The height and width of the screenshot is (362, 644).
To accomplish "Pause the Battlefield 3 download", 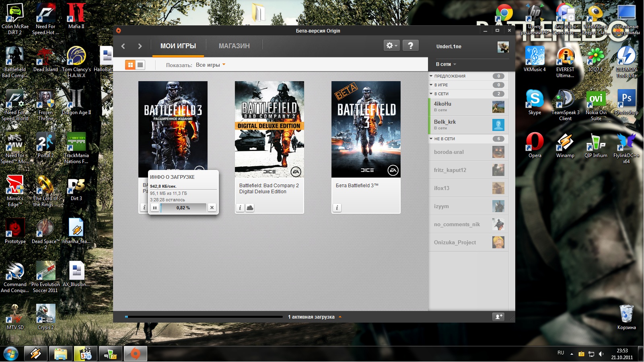I will coord(155,208).
